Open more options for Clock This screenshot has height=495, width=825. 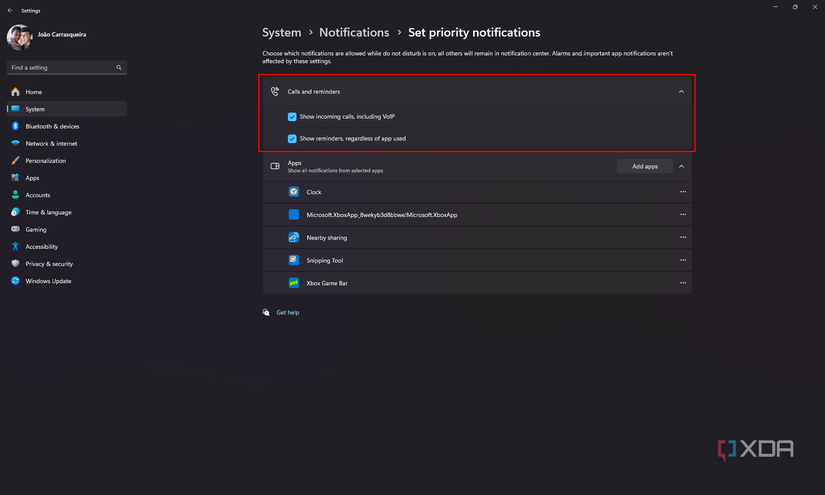click(683, 192)
